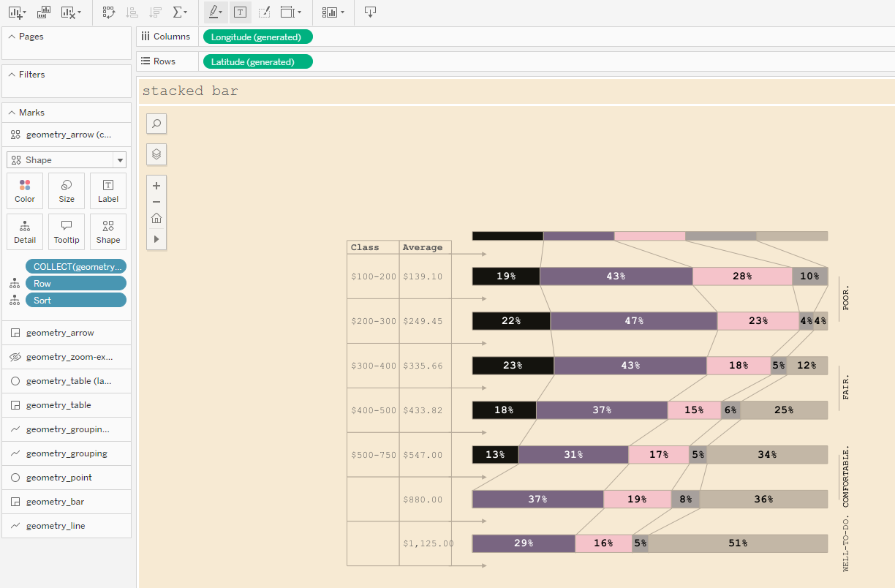This screenshot has width=895, height=588.
Task: Collapse the Filters shelf section
Action: tap(12, 75)
